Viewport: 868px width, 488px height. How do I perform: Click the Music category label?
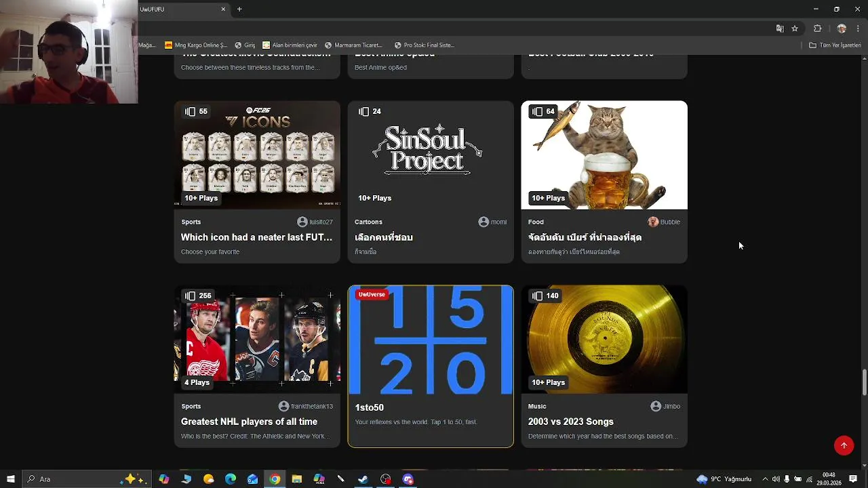click(x=537, y=406)
